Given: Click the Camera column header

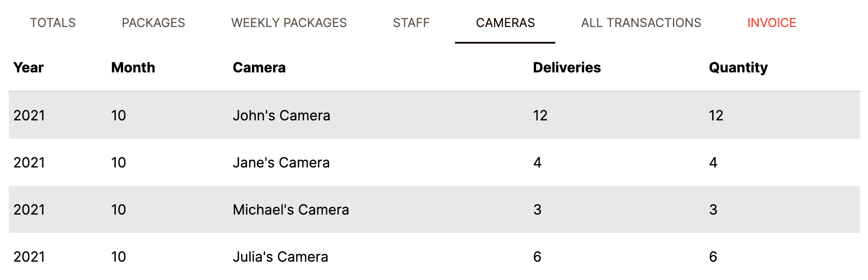Looking at the screenshot, I should (x=259, y=68).
